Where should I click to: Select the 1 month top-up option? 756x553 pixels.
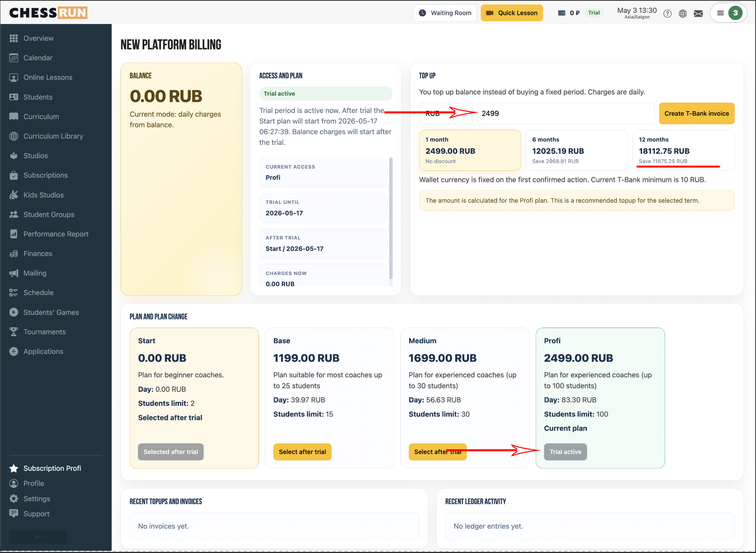point(470,150)
